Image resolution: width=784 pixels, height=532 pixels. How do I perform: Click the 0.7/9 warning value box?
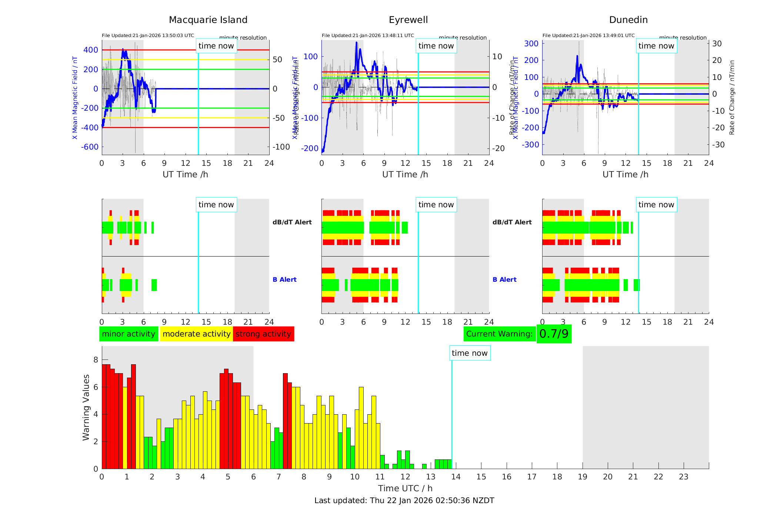(554, 334)
